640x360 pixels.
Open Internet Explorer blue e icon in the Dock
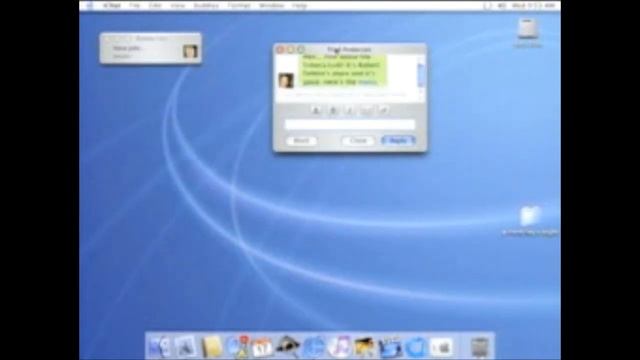pyautogui.click(x=313, y=347)
